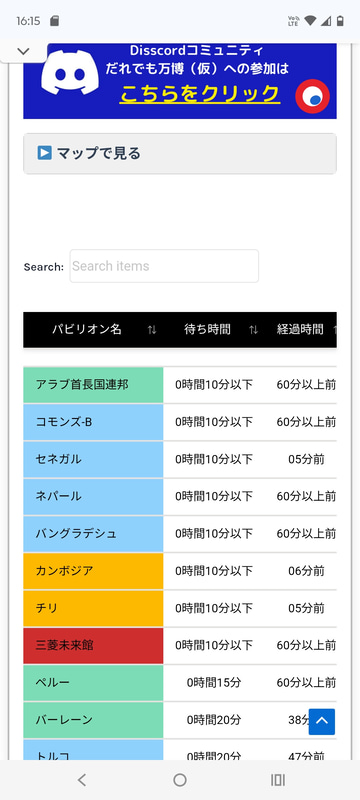Collapse the top chevron-down tab
The height and width of the screenshot is (800, 360).
pos(23,51)
